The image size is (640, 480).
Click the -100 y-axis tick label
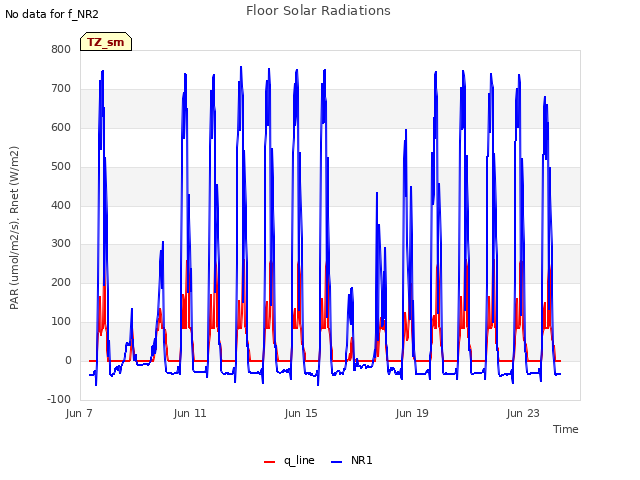59,399
